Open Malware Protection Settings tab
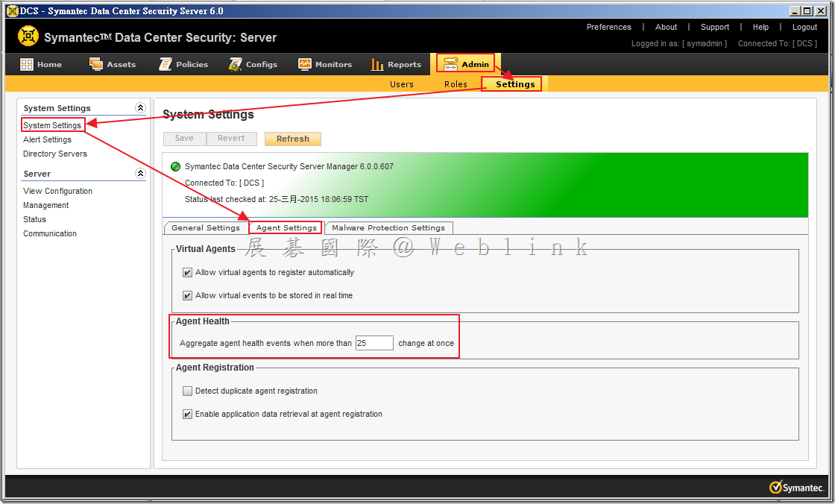Viewport: 835px width, 504px height. click(x=388, y=228)
